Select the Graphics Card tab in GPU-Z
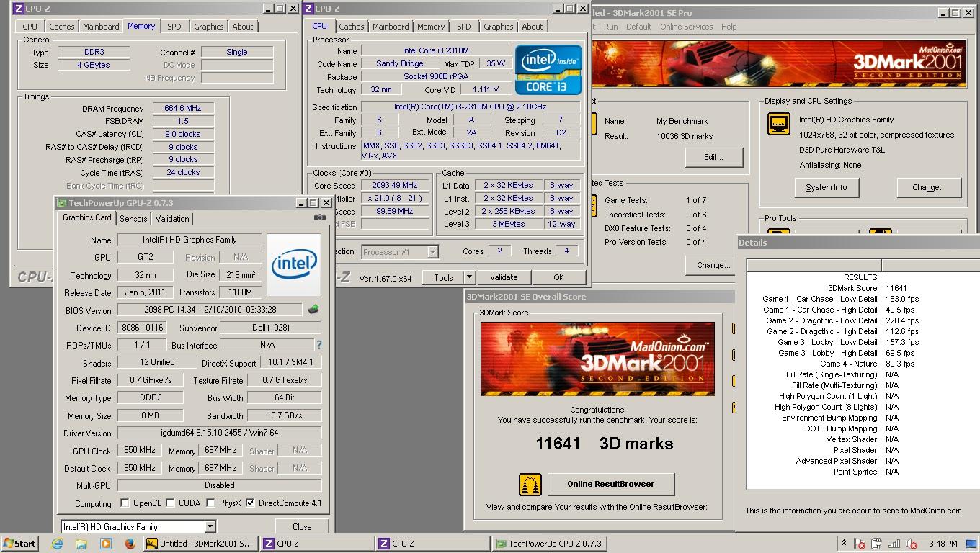Image resolution: width=980 pixels, height=553 pixels. pyautogui.click(x=87, y=217)
